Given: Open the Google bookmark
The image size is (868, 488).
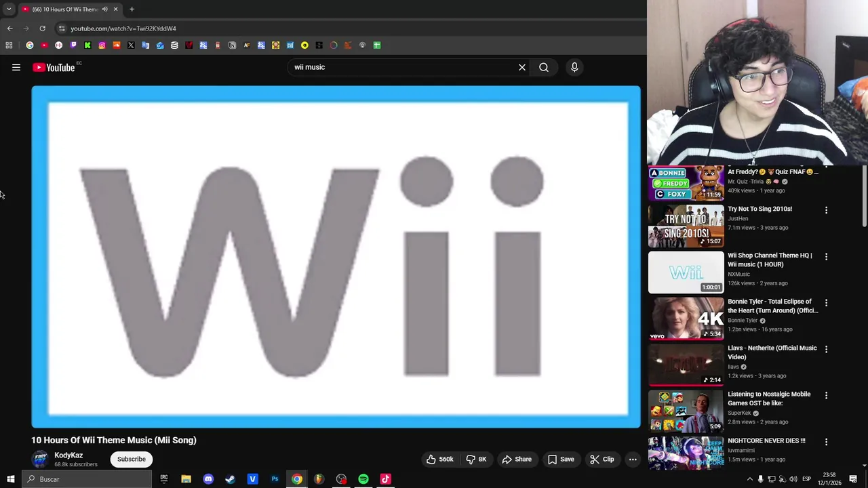Looking at the screenshot, I should click(x=30, y=45).
